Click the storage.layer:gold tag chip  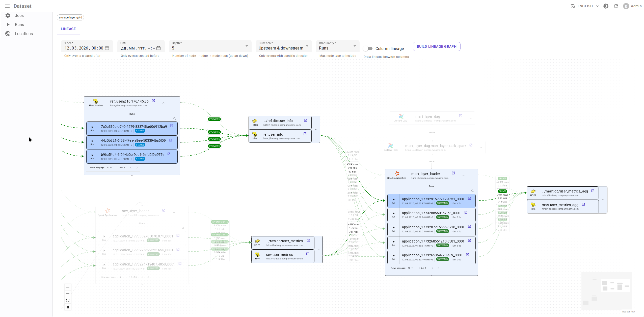[70, 17]
